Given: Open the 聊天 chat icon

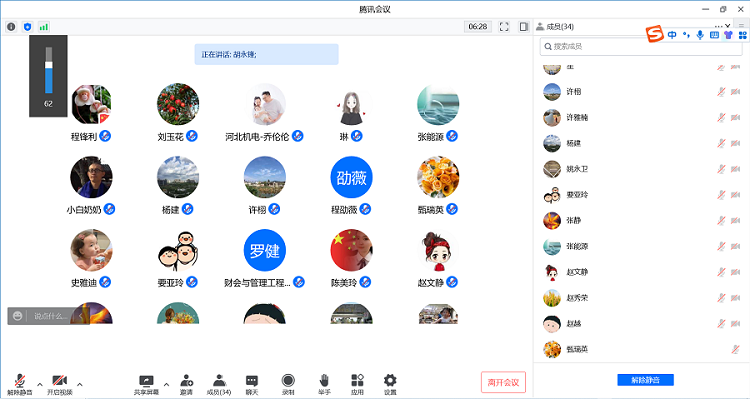Looking at the screenshot, I should click(x=252, y=384).
